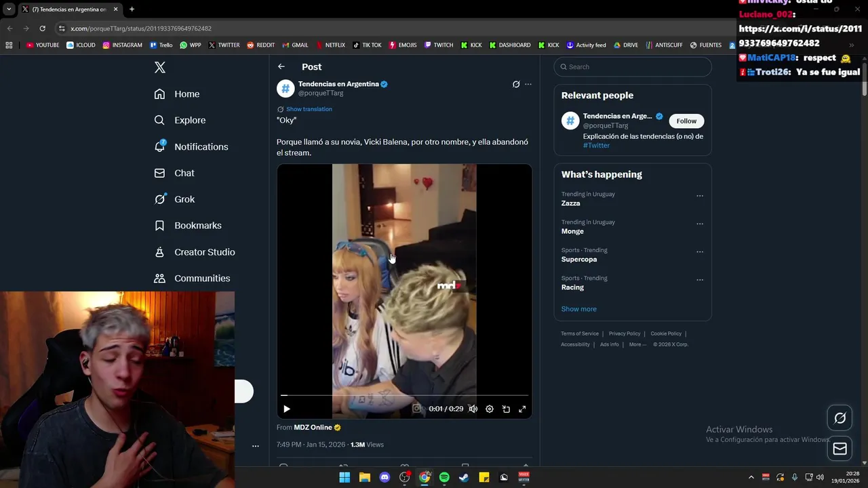The image size is (868, 488).
Task: Open the Chrome apps grid icon
Action: [x=9, y=45]
